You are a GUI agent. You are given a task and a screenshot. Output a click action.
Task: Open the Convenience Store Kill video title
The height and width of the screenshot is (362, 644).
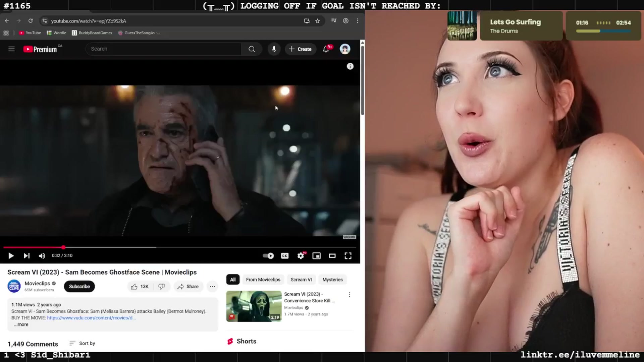(x=309, y=297)
